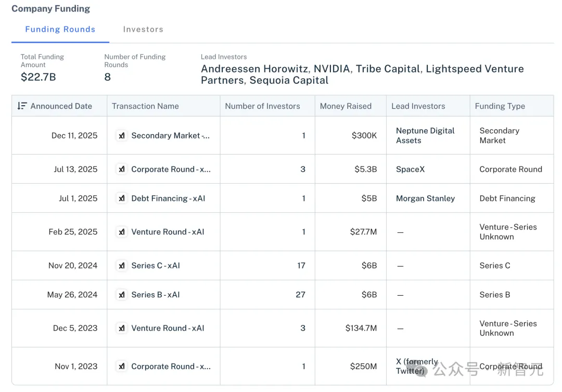This screenshot has height=392, width=562.
Task: Open the Series B - xAI transaction
Action: (156, 295)
